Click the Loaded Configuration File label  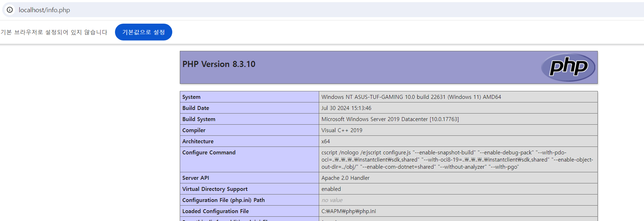click(215, 211)
